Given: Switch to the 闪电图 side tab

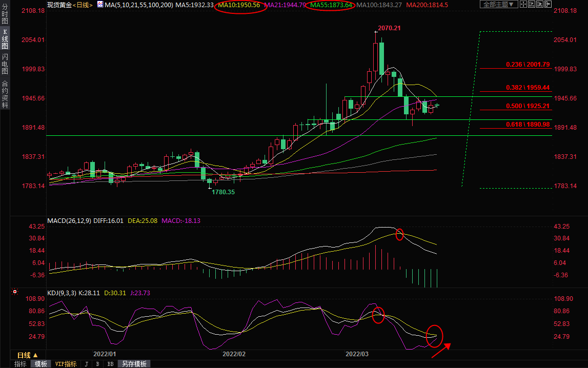Looking at the screenshot, I should [5, 64].
